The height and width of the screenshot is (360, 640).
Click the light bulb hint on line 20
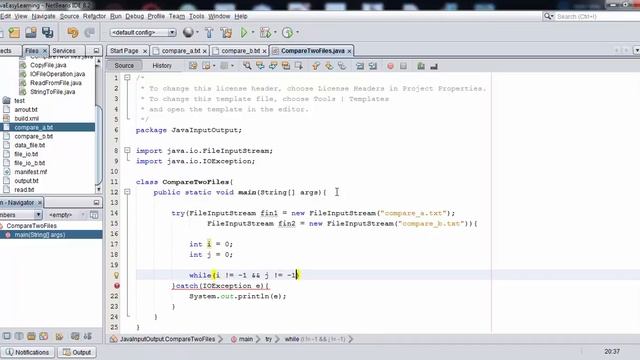tap(116, 275)
